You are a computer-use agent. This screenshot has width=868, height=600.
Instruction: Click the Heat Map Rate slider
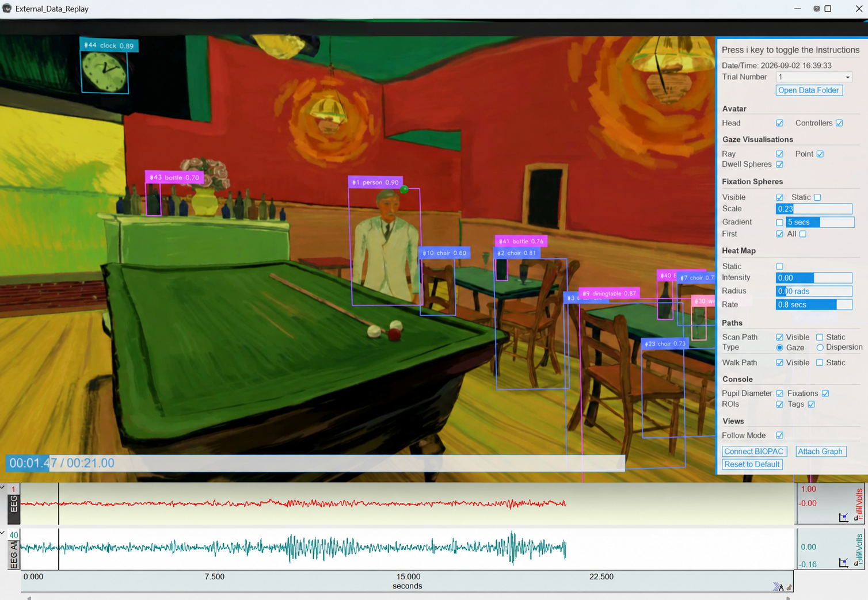pyautogui.click(x=814, y=305)
